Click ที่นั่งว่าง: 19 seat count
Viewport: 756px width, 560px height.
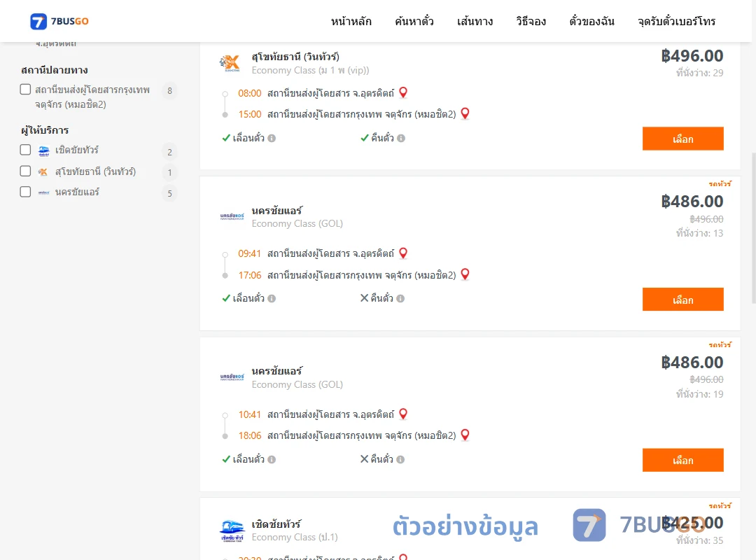pos(699,395)
